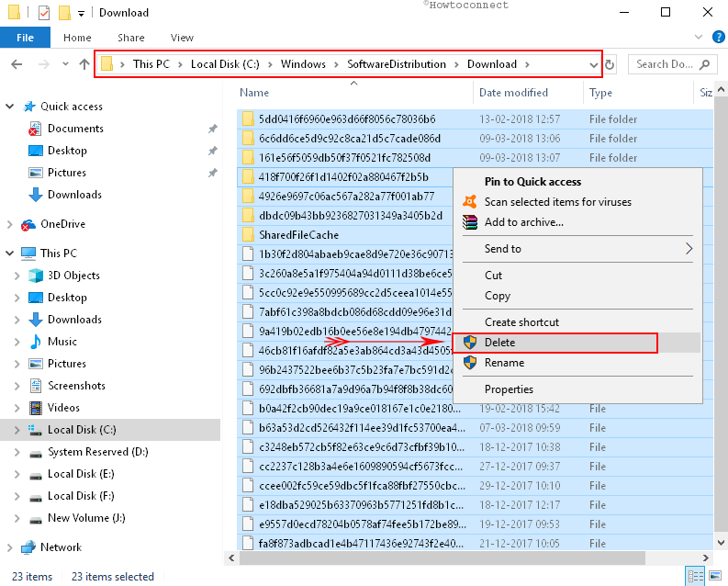Select Local Disk (C:) breadcrumb
The width and height of the screenshot is (728, 586).
(225, 64)
